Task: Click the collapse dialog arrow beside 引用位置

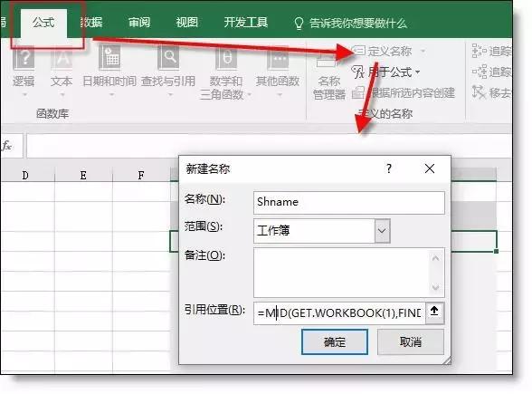Action: point(434,312)
